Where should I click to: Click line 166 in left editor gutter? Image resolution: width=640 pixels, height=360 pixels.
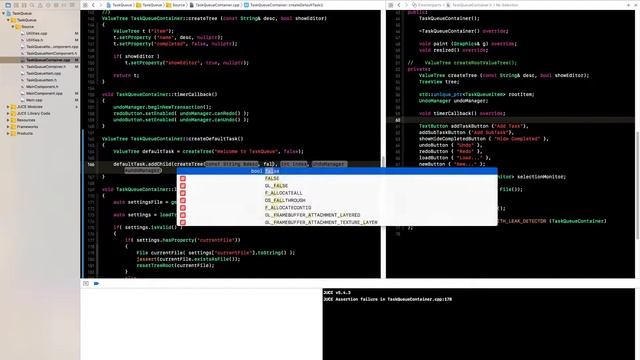(91, 164)
